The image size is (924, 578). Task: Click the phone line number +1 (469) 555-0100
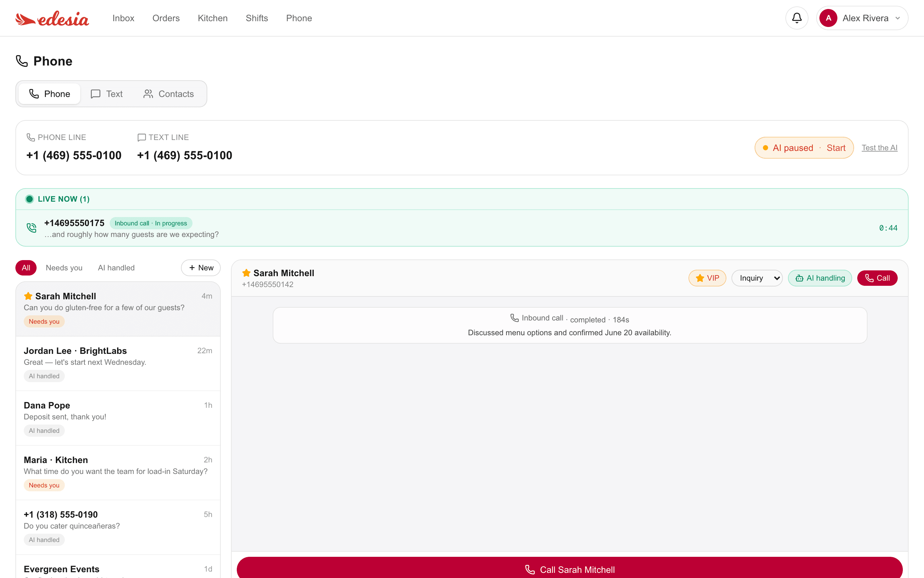tap(74, 155)
